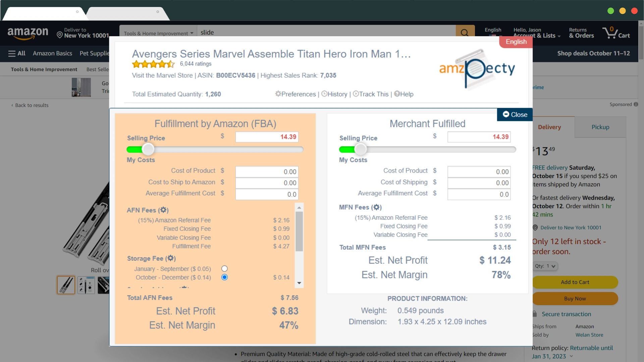Click the product thumbnail image
The image size is (644, 362).
(65, 285)
